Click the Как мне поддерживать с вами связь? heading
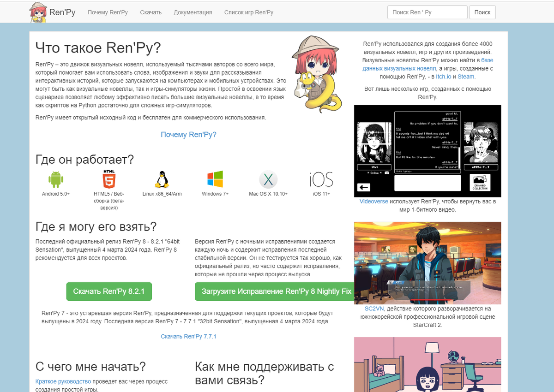Image resolution: width=554 pixels, height=392 pixels. [264, 374]
